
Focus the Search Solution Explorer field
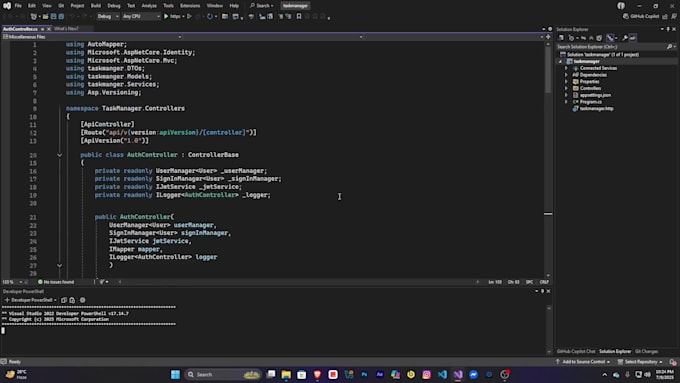click(611, 47)
